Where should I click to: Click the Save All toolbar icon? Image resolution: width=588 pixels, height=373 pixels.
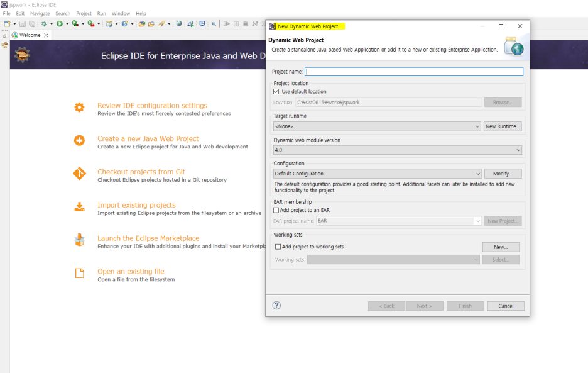pyautogui.click(x=32, y=24)
